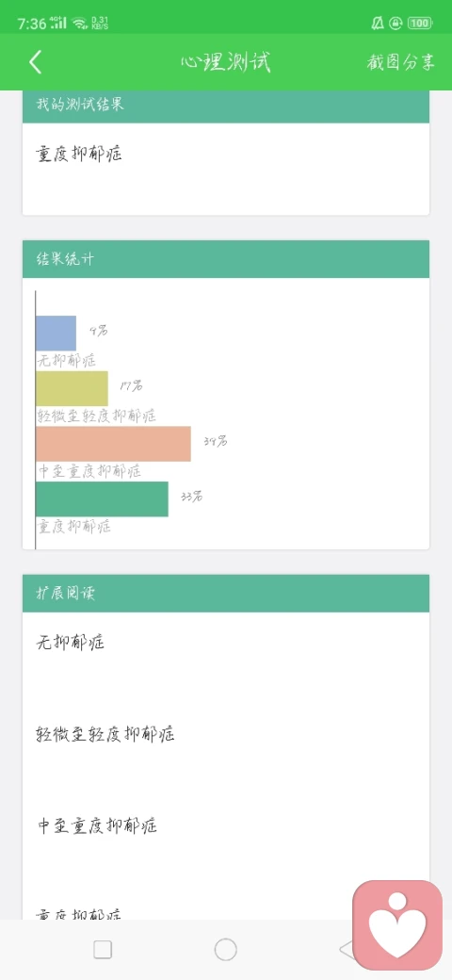Screen dimensions: 452x980
Task: Tap the battery indicator in status bar
Action: click(420, 24)
